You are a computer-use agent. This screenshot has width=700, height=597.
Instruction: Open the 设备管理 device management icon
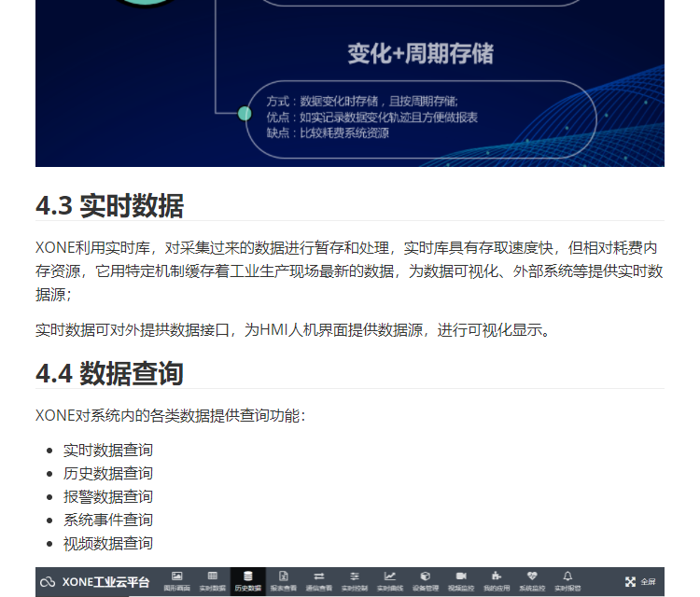426,576
